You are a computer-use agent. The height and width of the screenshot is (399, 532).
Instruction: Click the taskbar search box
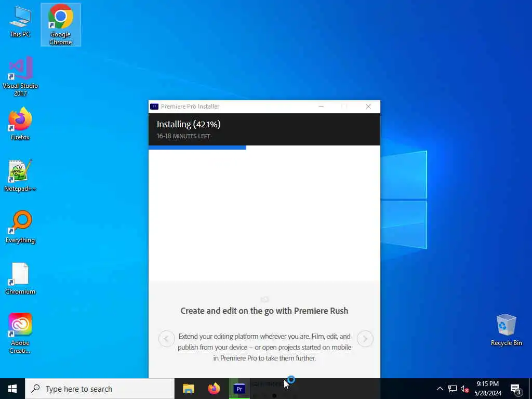coord(100,389)
